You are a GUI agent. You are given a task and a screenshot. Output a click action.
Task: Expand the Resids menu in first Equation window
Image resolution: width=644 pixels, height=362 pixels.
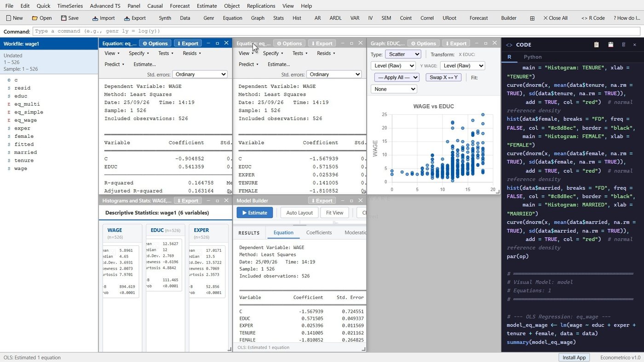tap(192, 53)
